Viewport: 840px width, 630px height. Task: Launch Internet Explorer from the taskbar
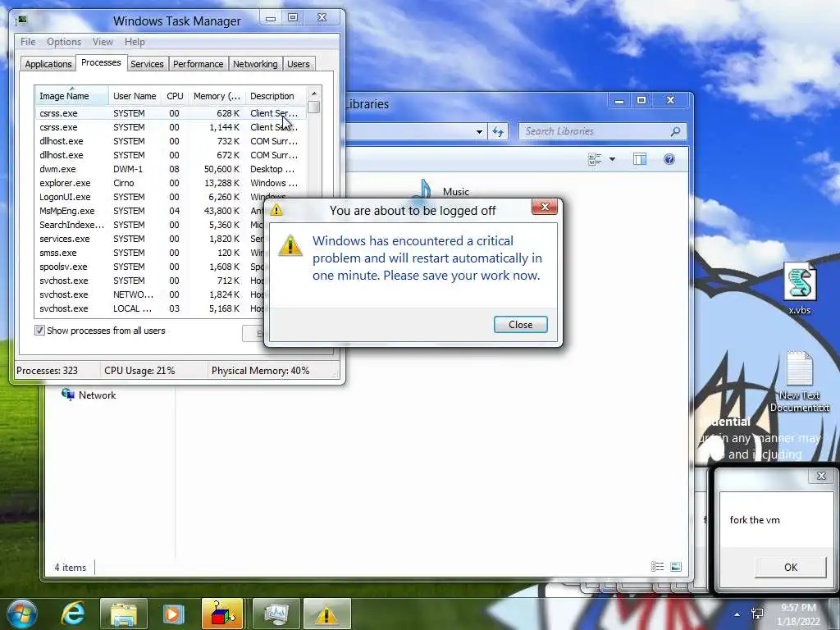pyautogui.click(x=73, y=614)
